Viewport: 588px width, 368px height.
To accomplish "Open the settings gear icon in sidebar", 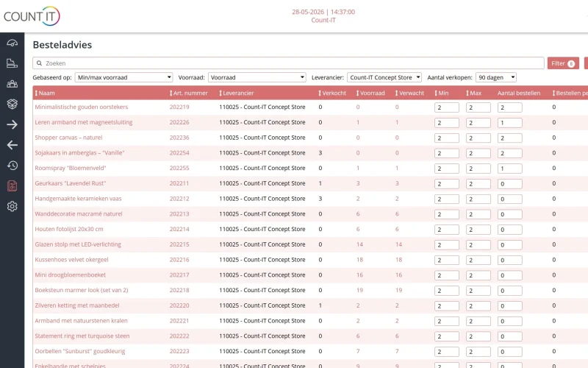I will pos(12,206).
